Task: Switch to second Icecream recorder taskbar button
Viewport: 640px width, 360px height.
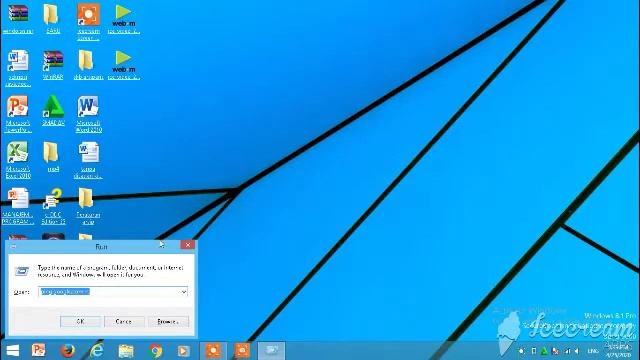Action: click(x=242, y=351)
